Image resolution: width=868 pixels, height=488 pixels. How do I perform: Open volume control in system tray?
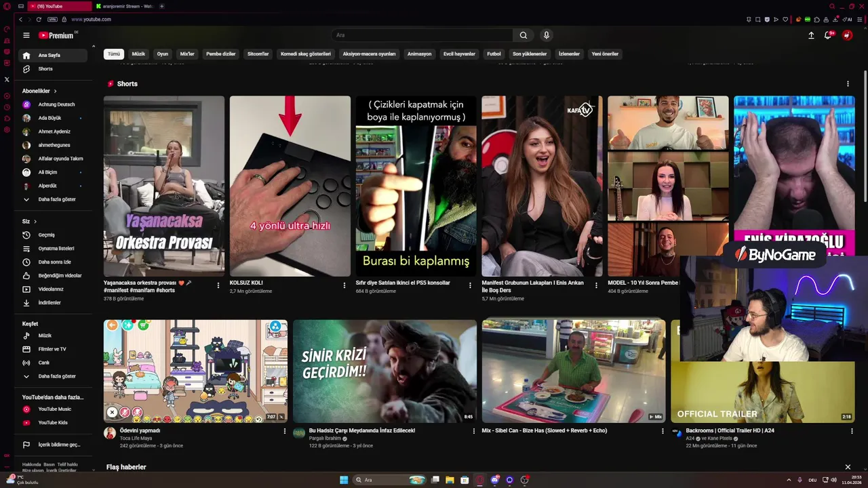[x=833, y=480]
